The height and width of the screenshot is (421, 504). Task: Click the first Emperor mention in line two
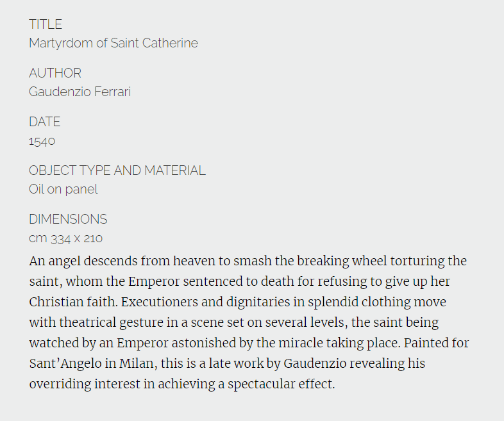154,282
